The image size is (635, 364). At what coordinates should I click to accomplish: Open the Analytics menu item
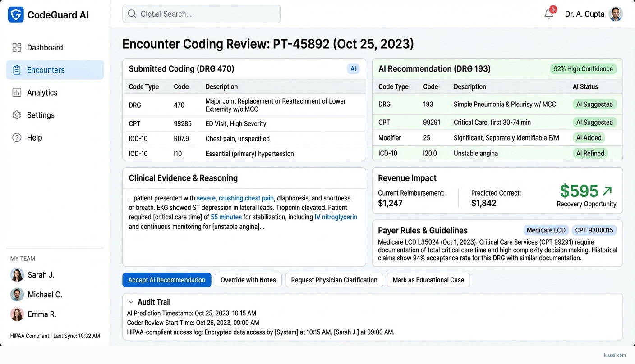pos(42,92)
